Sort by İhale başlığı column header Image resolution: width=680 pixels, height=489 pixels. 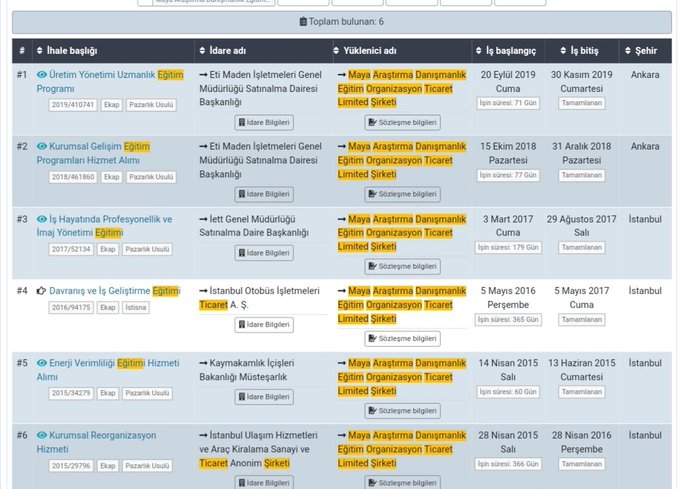click(74, 51)
